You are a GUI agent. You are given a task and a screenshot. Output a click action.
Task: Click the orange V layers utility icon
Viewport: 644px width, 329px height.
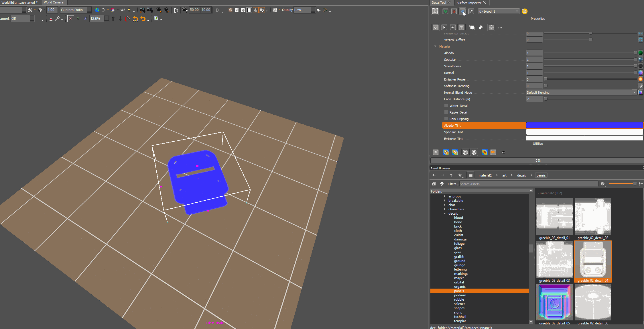click(x=446, y=152)
